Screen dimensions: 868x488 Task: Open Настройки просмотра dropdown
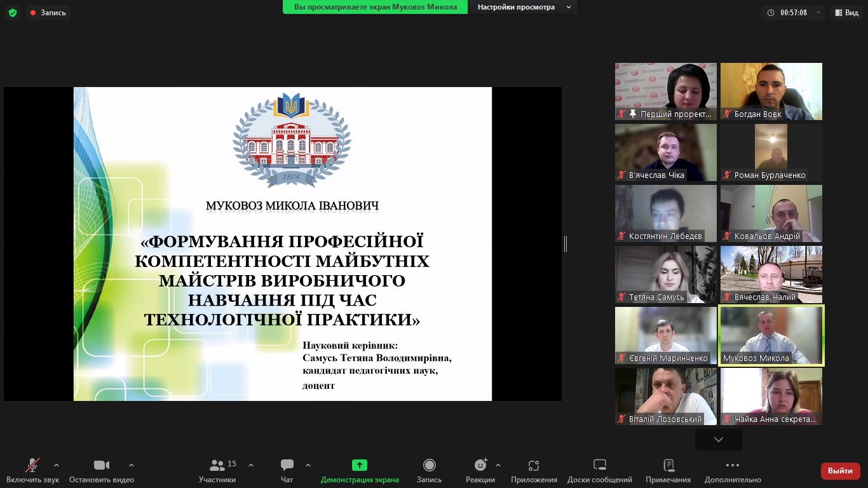coord(523,7)
